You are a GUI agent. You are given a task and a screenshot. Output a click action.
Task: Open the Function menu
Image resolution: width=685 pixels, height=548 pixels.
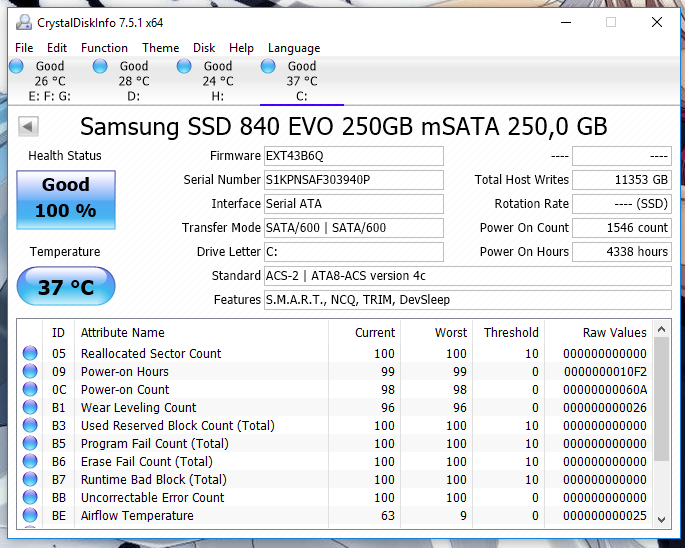(x=104, y=48)
